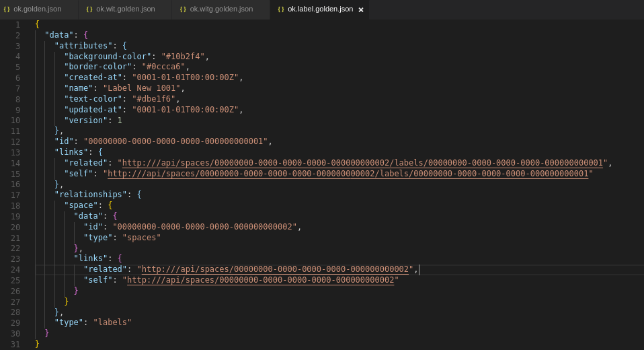Close the ok.label.golden.json tab
644x350 pixels.
click(361, 9)
